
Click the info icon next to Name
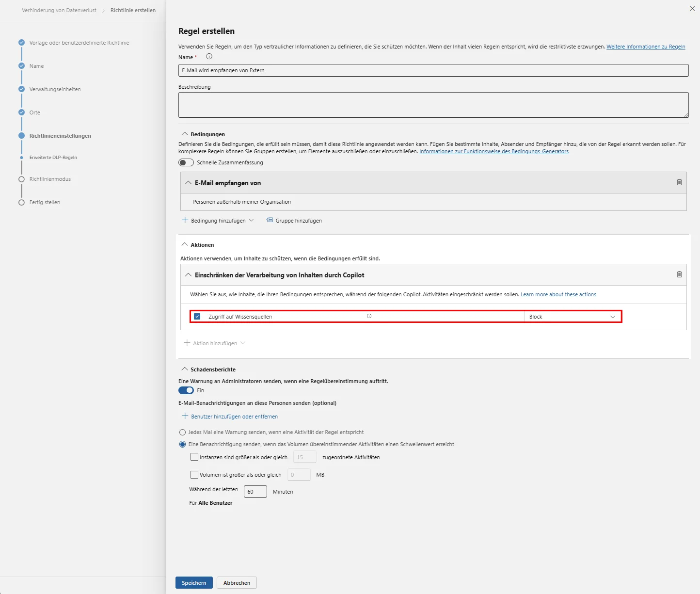(x=209, y=56)
